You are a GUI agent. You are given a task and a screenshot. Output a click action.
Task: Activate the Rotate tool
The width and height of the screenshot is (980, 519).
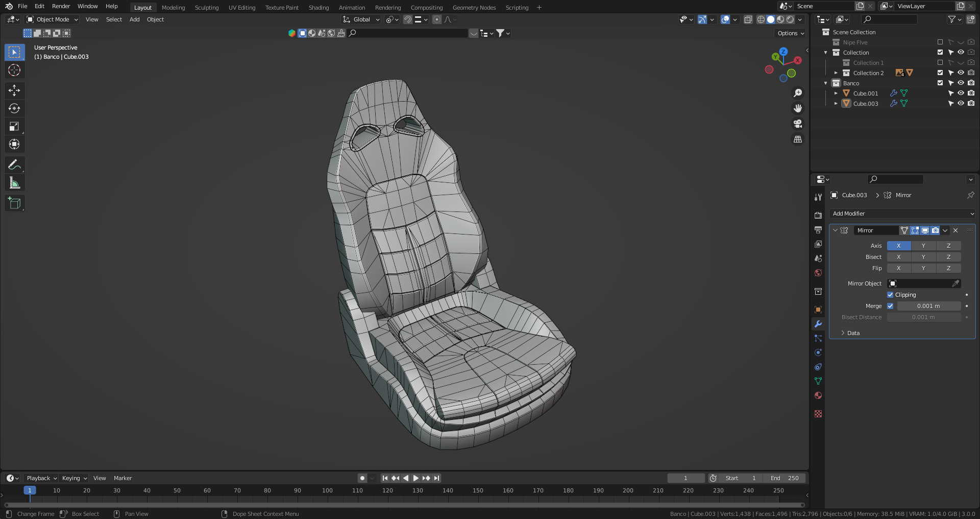14,108
